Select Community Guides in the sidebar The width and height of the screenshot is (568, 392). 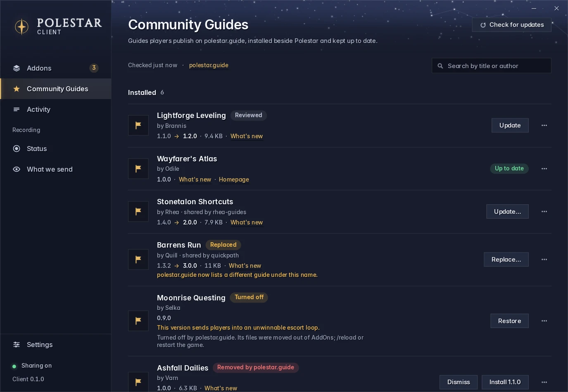tap(56, 89)
